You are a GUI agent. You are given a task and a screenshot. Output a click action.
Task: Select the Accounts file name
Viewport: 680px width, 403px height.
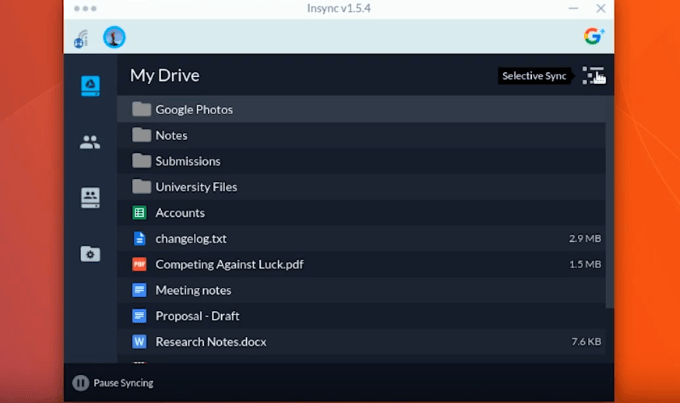[x=180, y=213]
